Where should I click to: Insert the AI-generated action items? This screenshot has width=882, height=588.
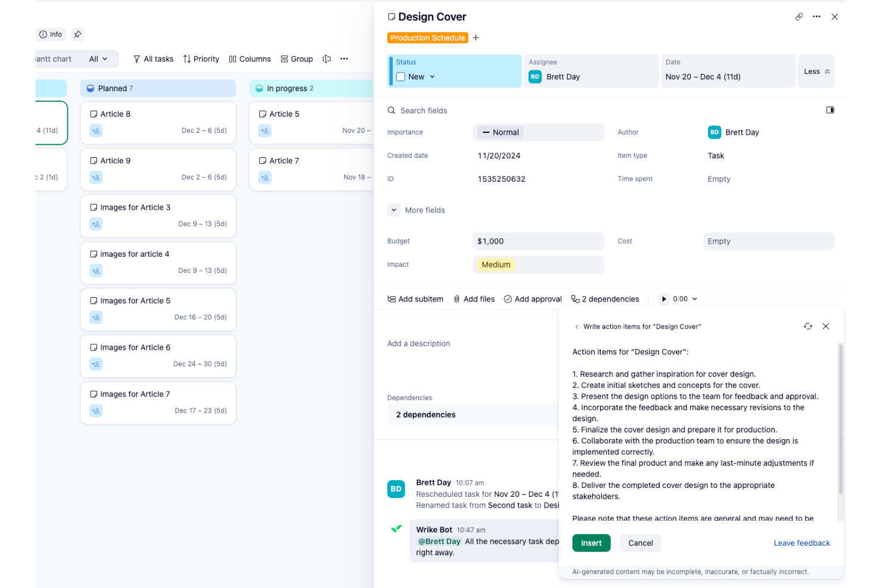click(591, 543)
